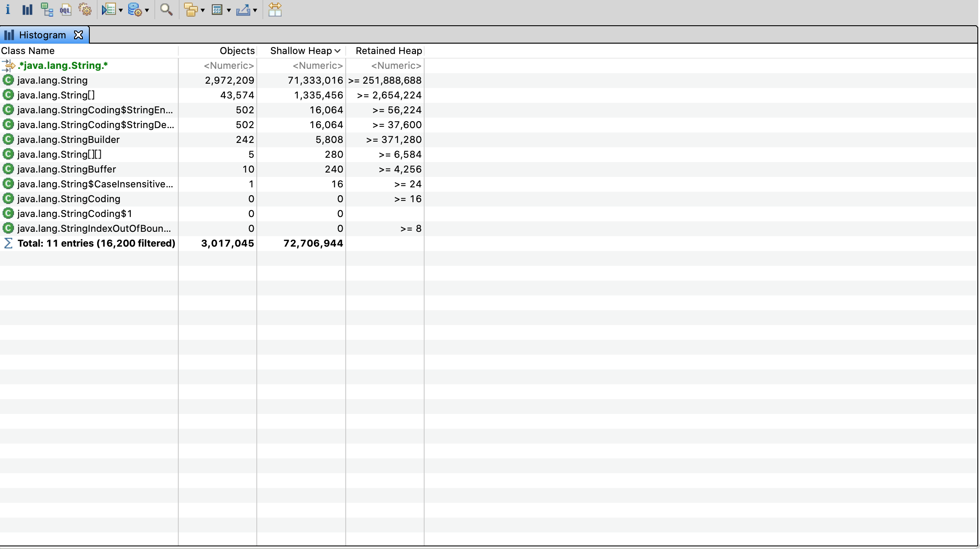The width and height of the screenshot is (980, 549).
Task: Open the reports dropdown arrow
Action: point(121,10)
